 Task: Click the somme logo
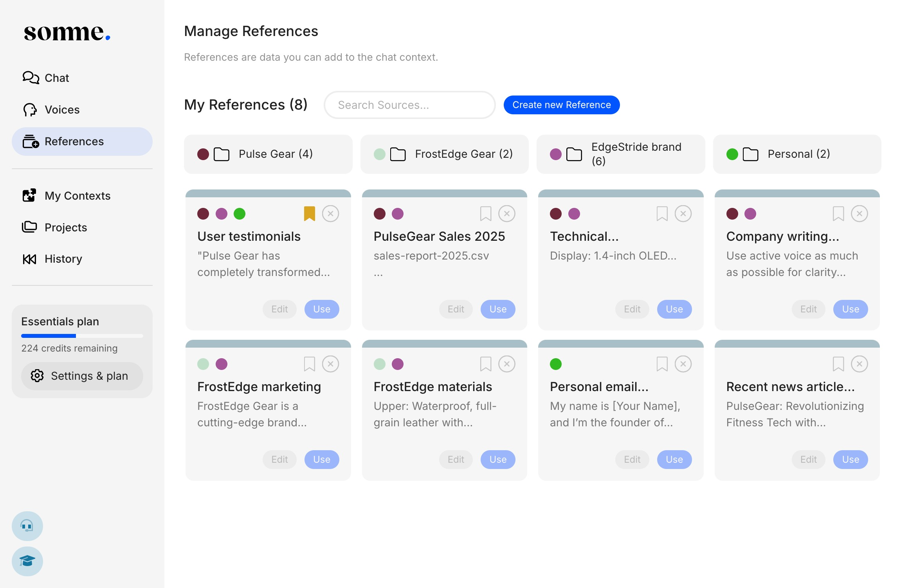[x=67, y=33]
